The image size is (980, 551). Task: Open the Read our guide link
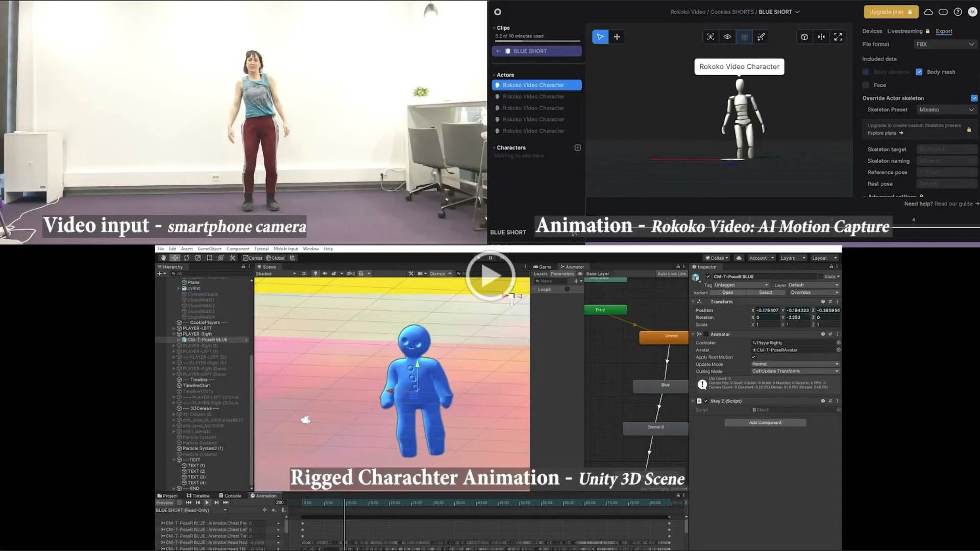957,204
